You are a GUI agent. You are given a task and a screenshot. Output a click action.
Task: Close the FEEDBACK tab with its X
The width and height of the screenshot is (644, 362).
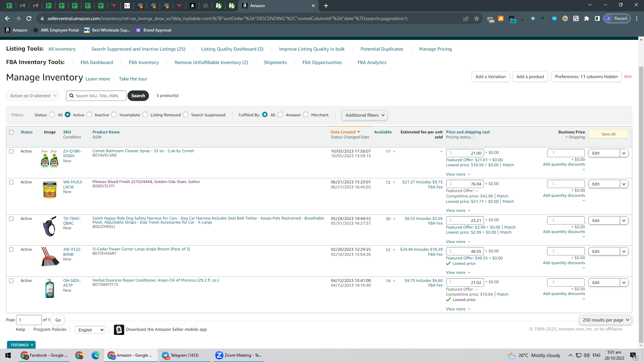point(32,345)
